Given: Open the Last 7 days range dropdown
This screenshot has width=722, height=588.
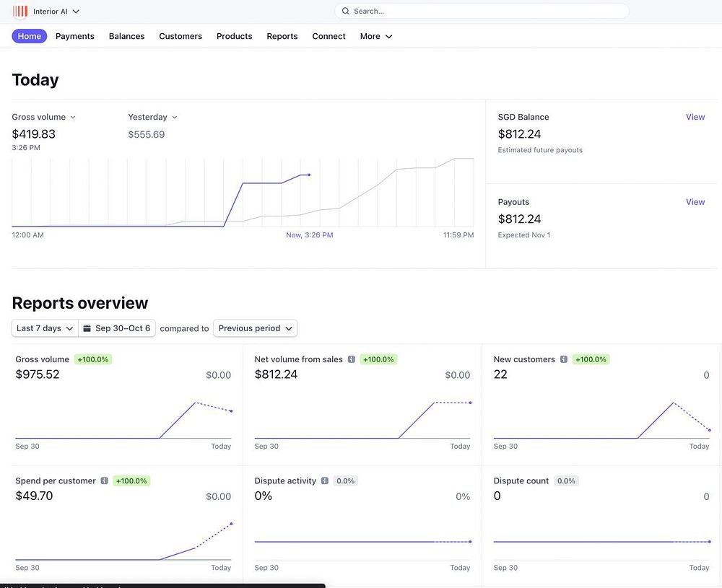Looking at the screenshot, I should 45,328.
